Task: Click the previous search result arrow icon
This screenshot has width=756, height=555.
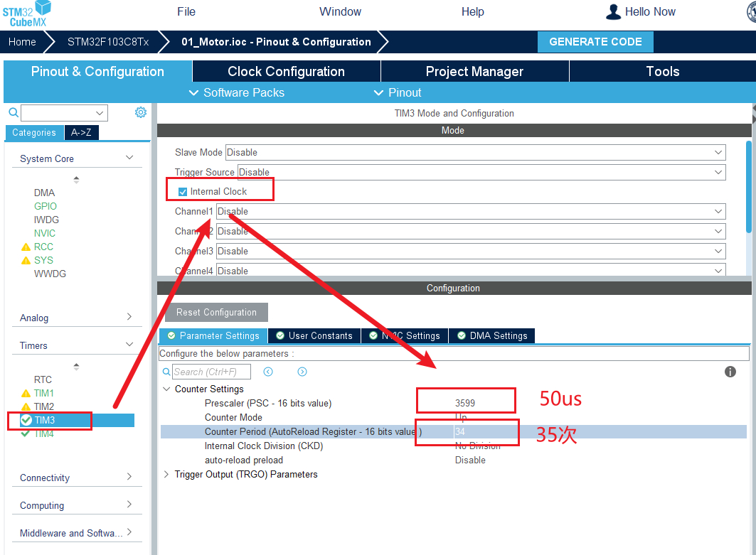Action: (268, 372)
